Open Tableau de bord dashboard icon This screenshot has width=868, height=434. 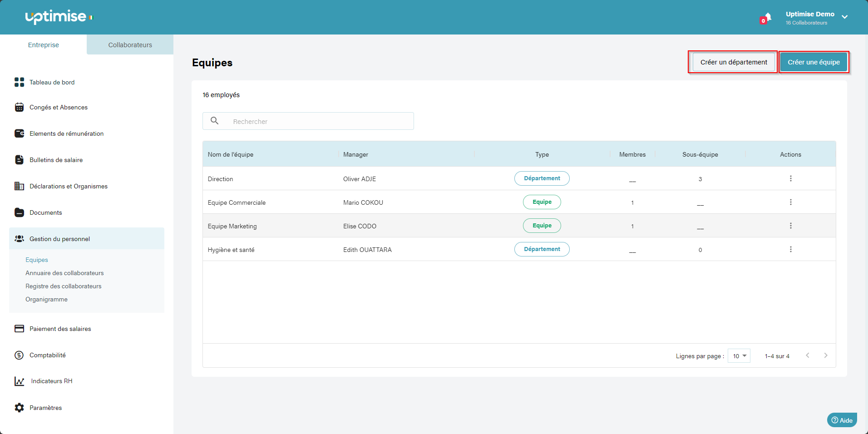click(x=19, y=82)
